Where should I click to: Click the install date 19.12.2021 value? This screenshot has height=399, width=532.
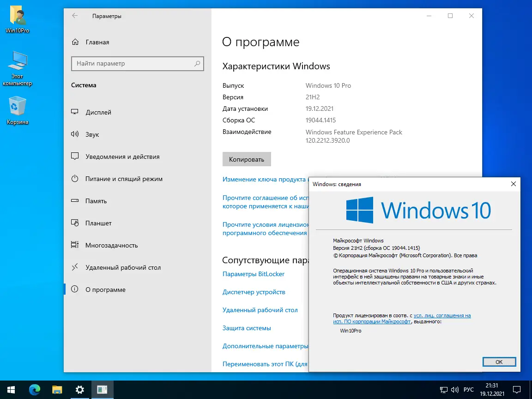(x=319, y=109)
